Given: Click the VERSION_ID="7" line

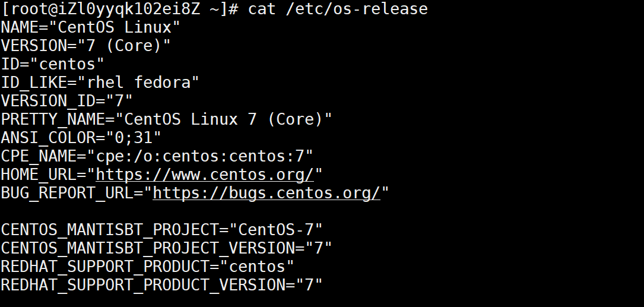Looking at the screenshot, I should 67,101.
